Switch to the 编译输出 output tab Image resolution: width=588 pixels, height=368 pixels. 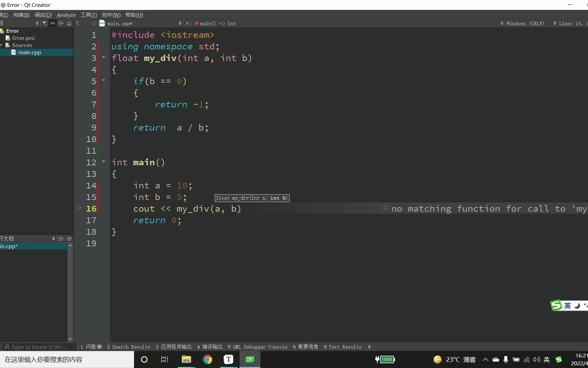tap(209, 347)
